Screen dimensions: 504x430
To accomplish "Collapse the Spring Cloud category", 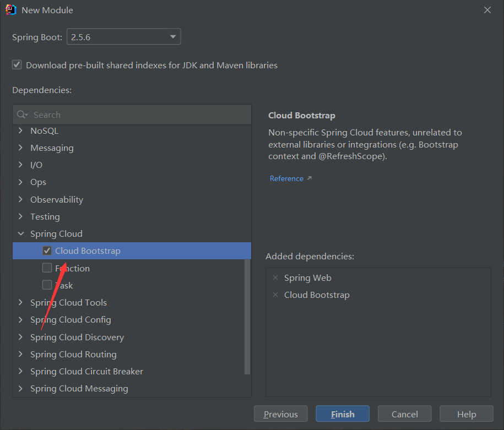I will [x=20, y=233].
